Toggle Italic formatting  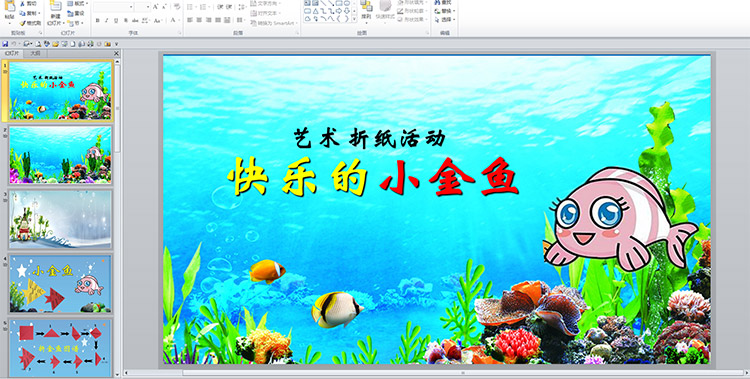tap(106, 21)
